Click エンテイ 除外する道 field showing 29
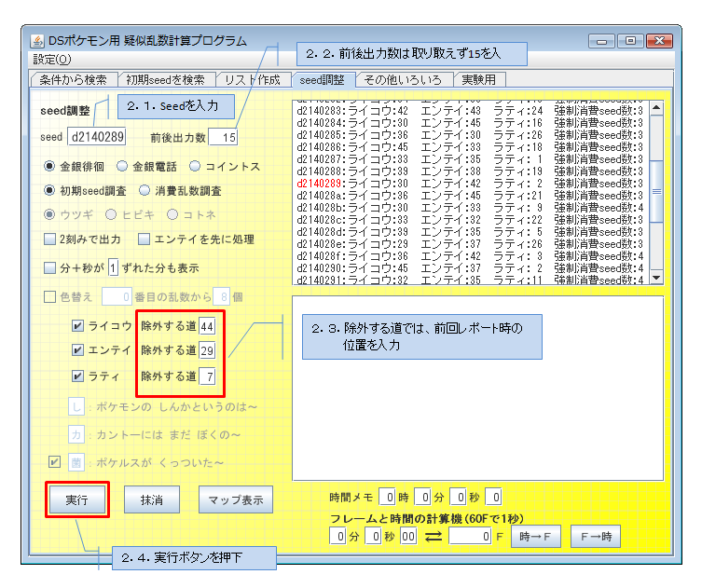The width and height of the screenshot is (702, 588). (207, 350)
